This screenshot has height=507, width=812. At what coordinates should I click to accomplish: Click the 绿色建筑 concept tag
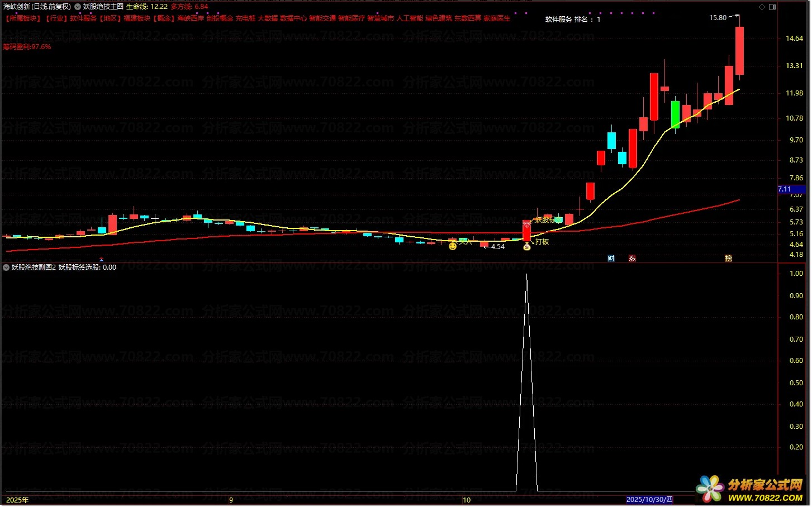(x=439, y=18)
